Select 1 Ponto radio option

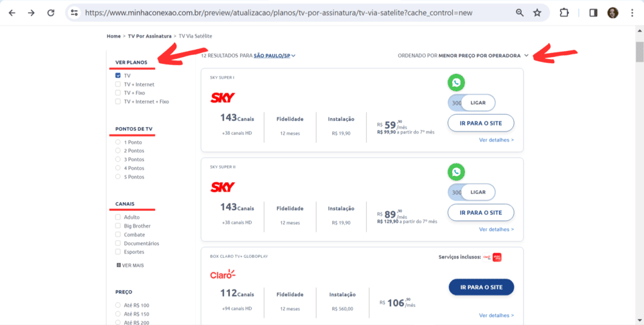(118, 142)
